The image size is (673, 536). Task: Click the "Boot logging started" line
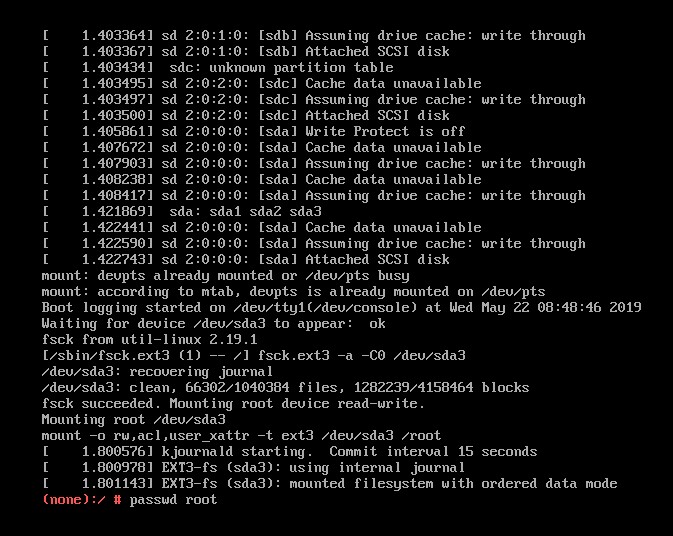coord(341,307)
